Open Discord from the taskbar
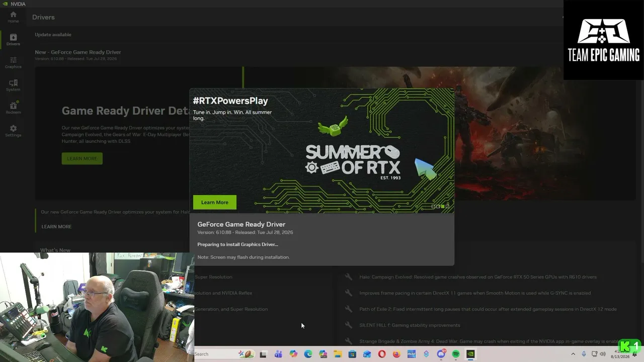The image size is (644, 362). tap(441, 354)
